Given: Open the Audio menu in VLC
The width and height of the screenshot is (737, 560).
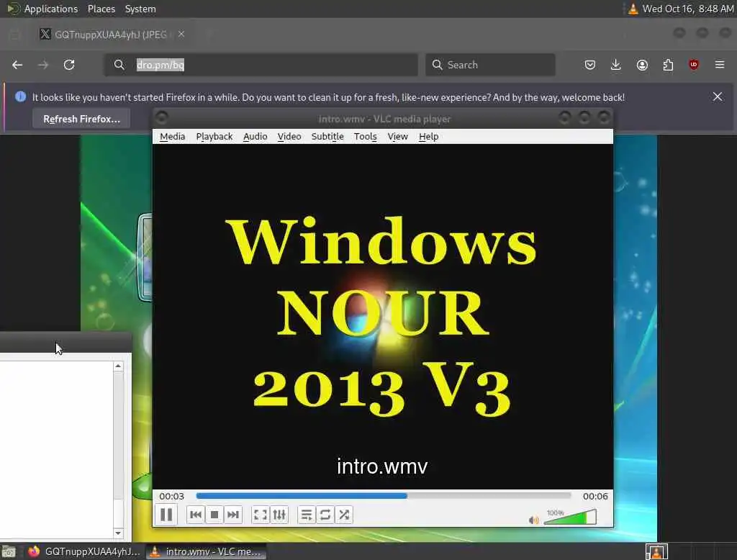Looking at the screenshot, I should (256, 136).
